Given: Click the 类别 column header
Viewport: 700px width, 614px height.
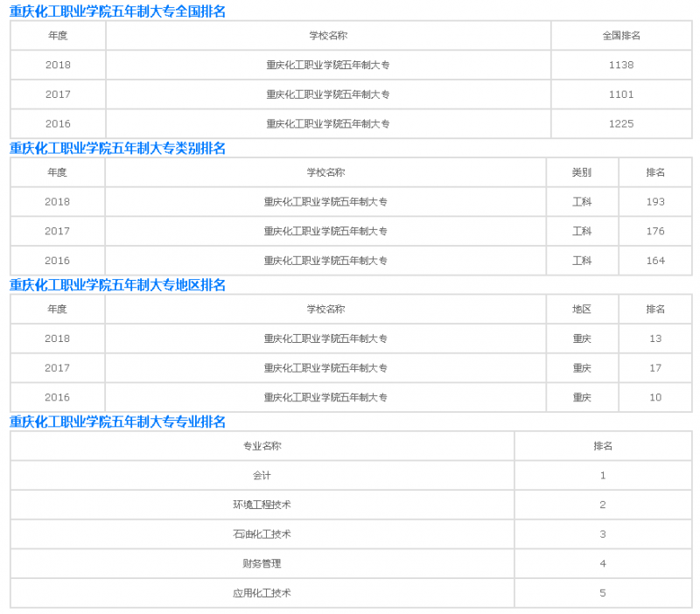Looking at the screenshot, I should click(582, 172).
